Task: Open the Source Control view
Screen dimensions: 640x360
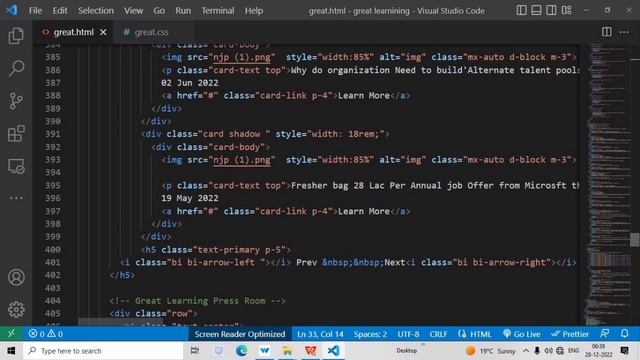Action: (x=16, y=101)
